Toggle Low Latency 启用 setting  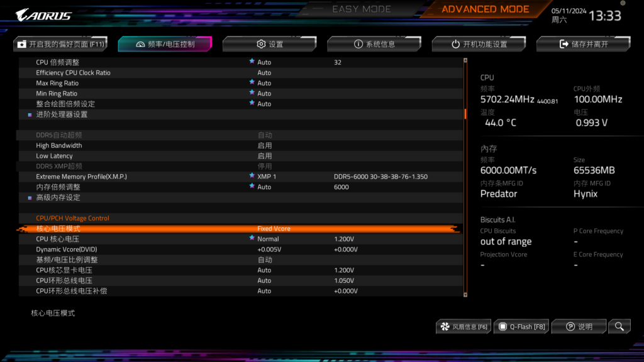click(x=265, y=156)
